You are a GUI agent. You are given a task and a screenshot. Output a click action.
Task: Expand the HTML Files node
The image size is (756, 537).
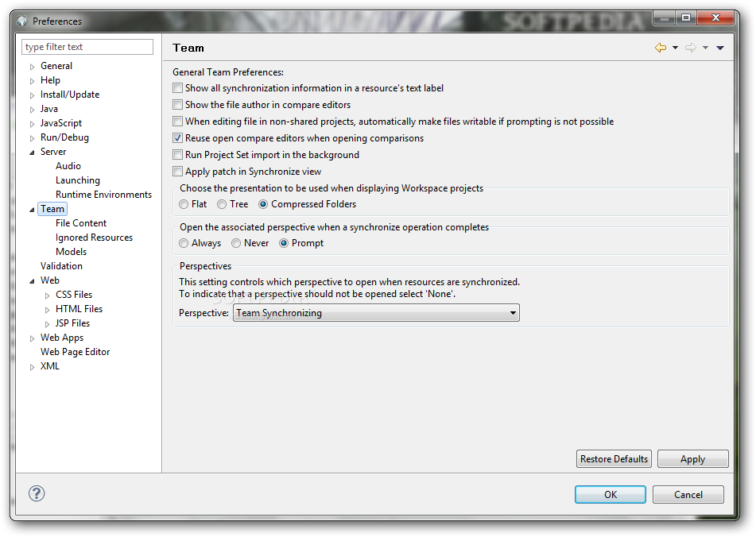click(x=47, y=310)
